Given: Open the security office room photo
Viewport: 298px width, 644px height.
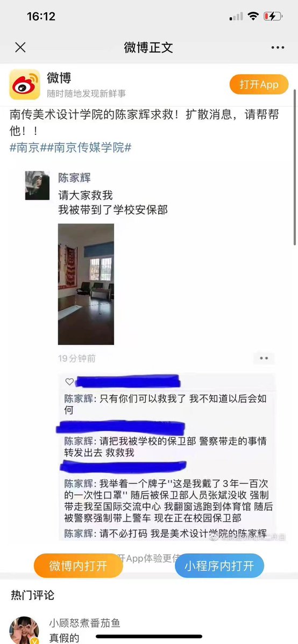Looking at the screenshot, I should coord(86,284).
